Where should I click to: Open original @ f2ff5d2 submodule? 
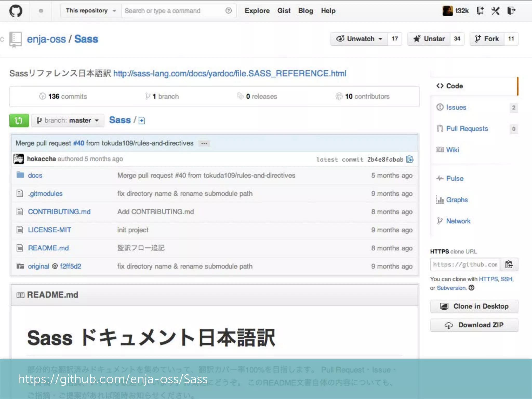click(55, 266)
